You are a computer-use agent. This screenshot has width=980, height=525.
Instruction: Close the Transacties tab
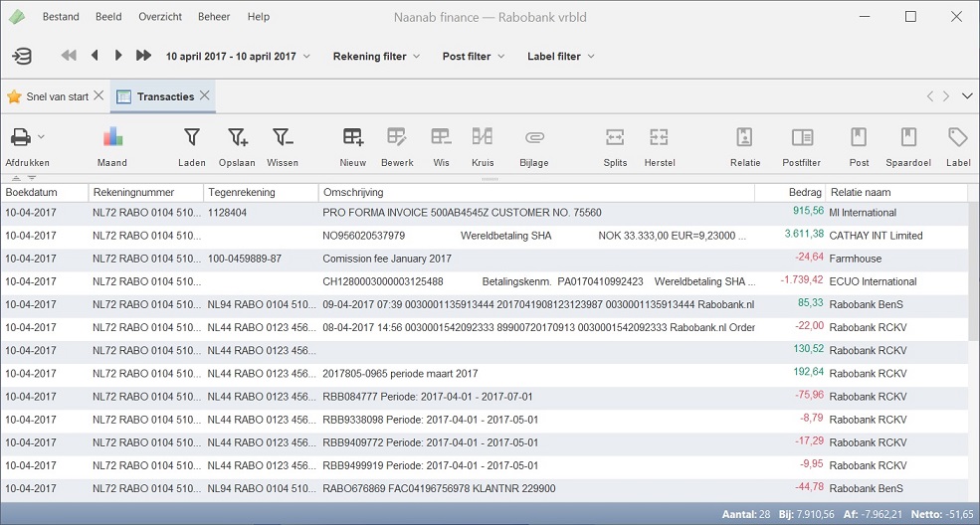tap(204, 95)
